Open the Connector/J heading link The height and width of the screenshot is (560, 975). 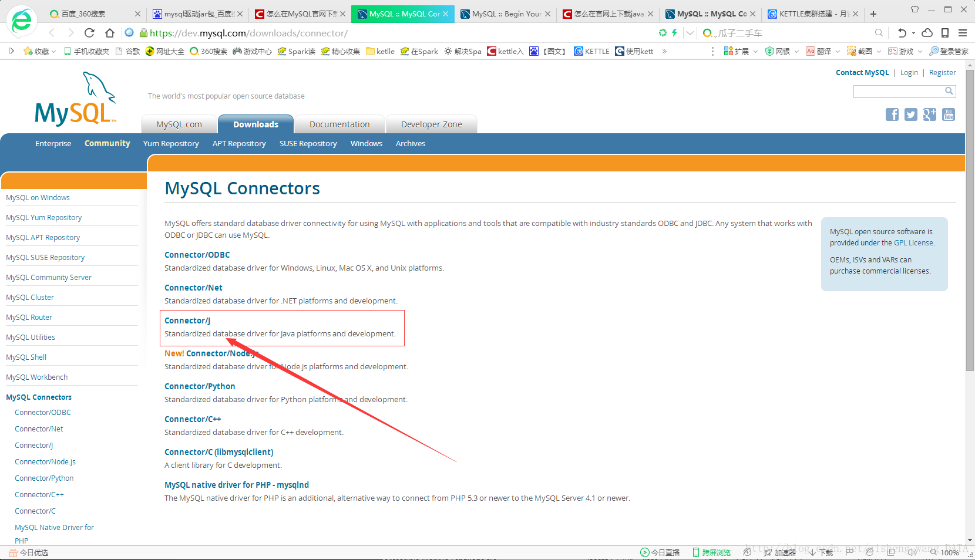click(x=187, y=321)
